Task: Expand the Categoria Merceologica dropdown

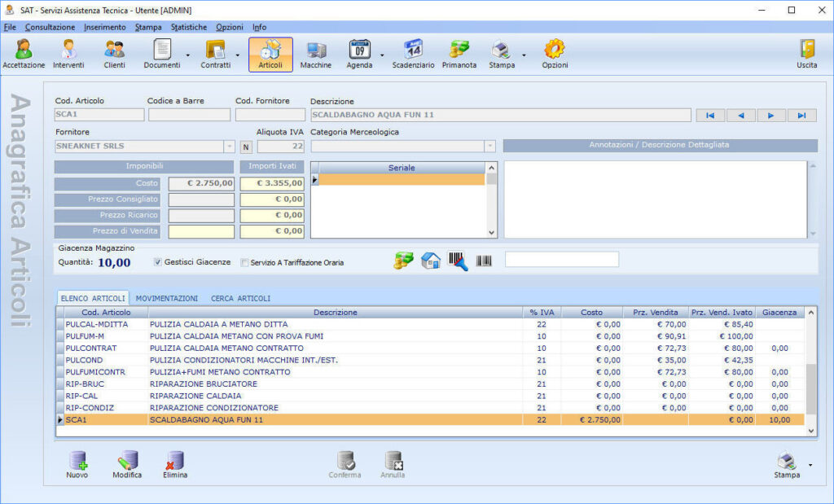Action: coord(489,147)
